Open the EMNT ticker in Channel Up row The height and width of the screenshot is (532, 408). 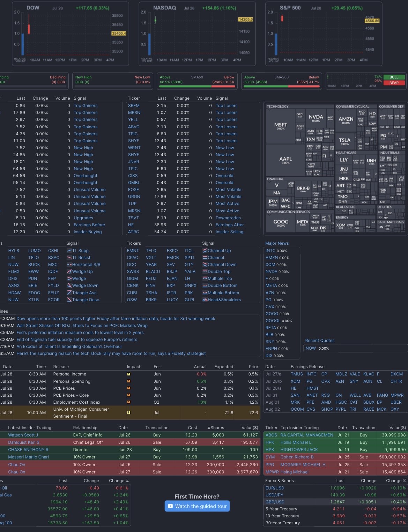click(133, 251)
